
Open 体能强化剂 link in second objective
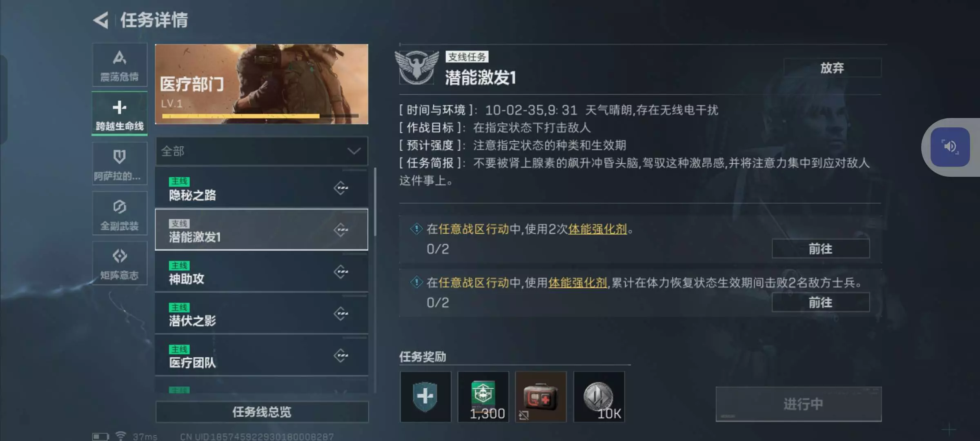[x=577, y=283]
